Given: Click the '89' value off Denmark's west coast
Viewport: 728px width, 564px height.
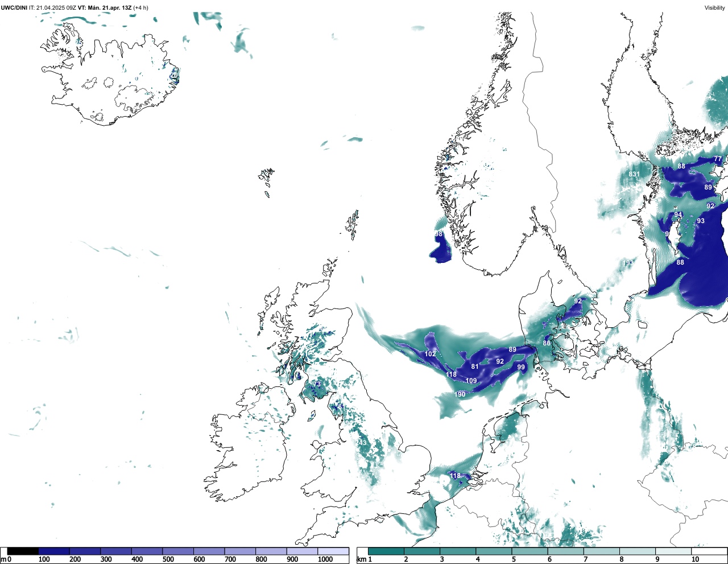Looking at the screenshot, I should pos(512,349).
